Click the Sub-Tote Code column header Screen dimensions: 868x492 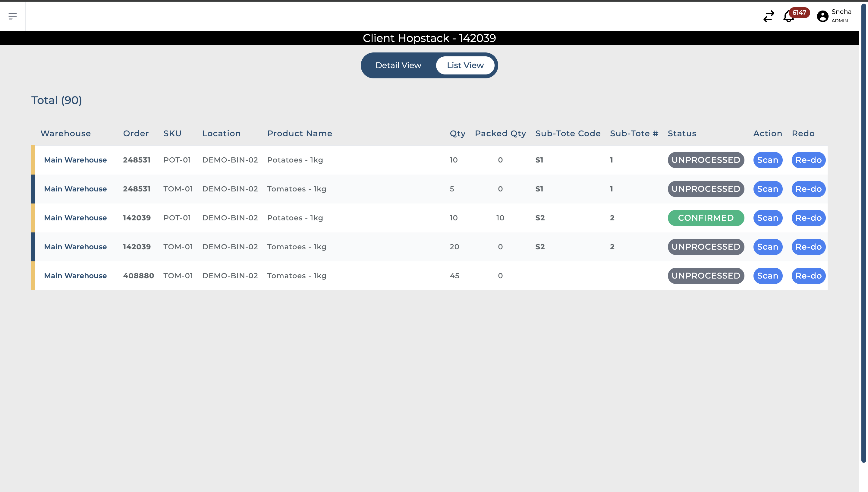click(x=568, y=134)
